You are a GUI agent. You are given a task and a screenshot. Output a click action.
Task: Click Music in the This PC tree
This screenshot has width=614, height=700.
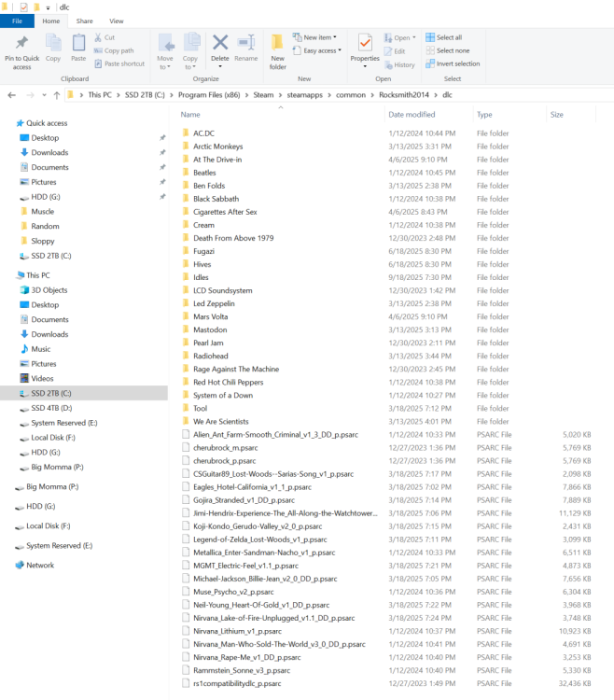pos(41,349)
